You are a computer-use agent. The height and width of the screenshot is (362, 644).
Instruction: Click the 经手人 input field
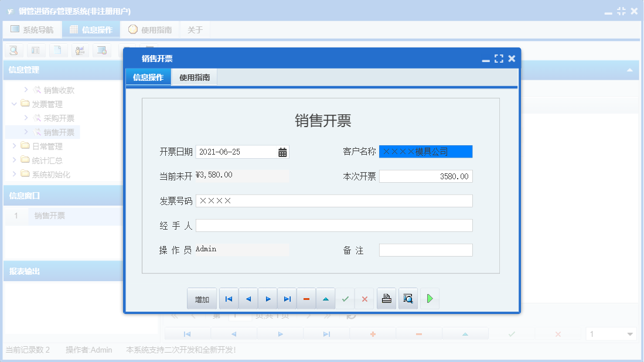point(334,225)
